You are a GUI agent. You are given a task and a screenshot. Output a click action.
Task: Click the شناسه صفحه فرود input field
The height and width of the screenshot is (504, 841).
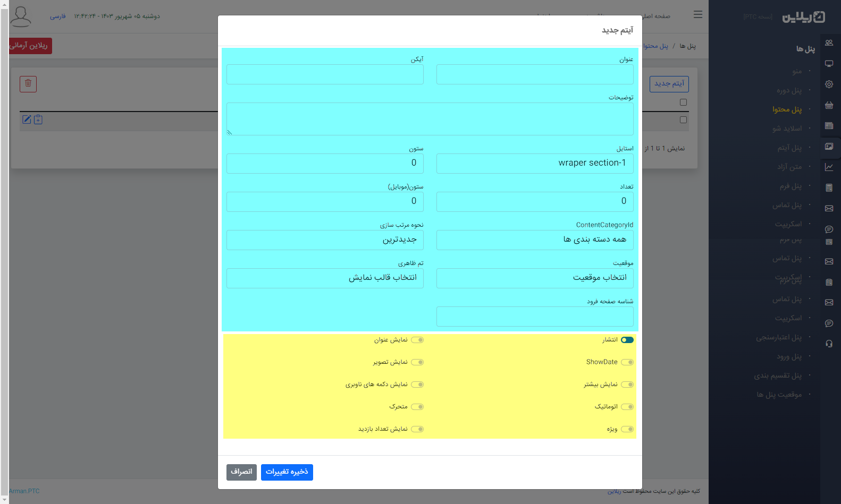pos(535,317)
